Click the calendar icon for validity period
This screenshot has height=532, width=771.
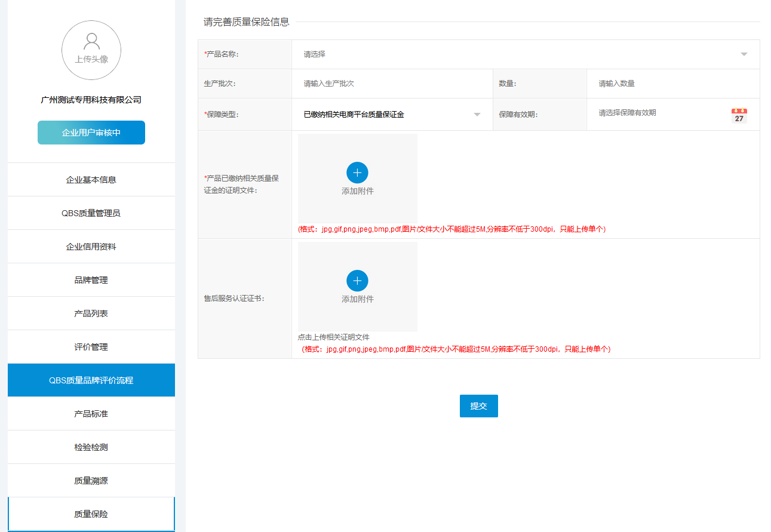(x=739, y=115)
